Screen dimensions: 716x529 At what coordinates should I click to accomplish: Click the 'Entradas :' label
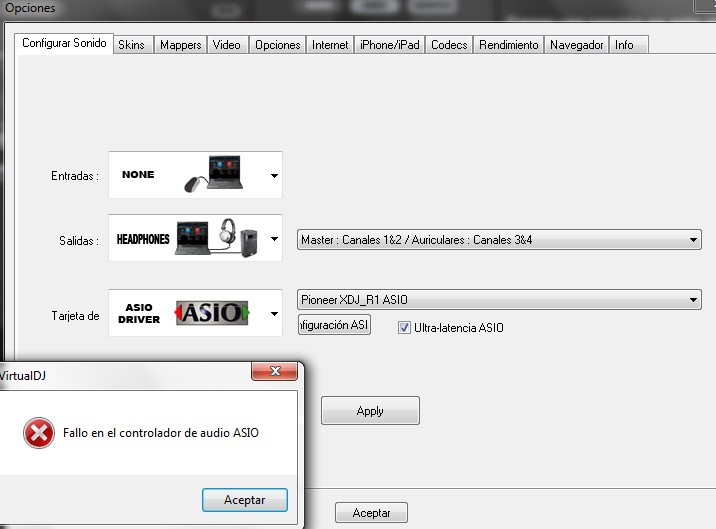click(75, 176)
